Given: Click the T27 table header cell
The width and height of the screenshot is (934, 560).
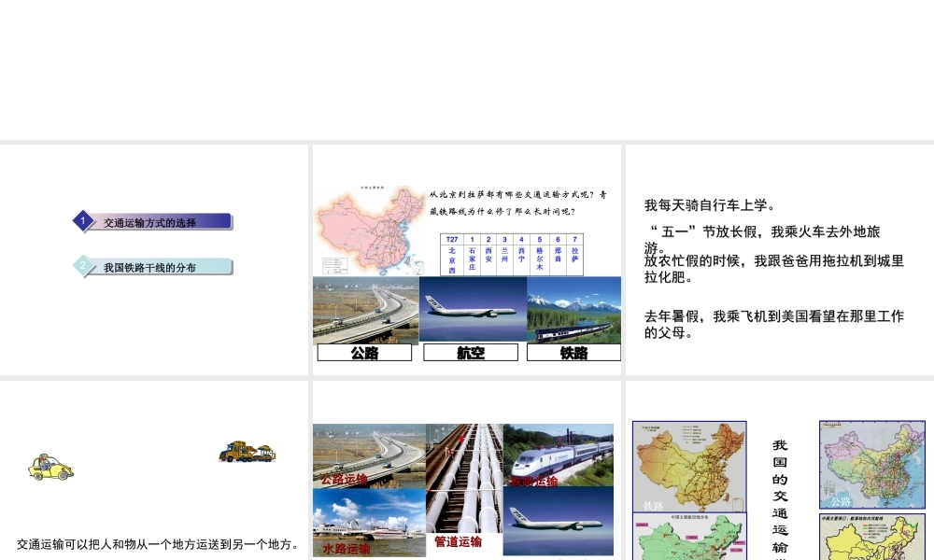Looking at the screenshot, I should 452,239.
